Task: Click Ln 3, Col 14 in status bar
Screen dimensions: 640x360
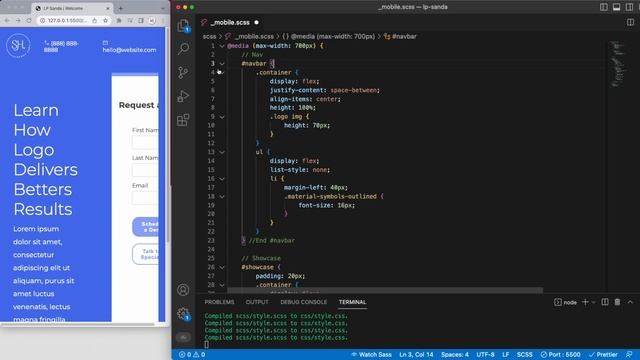Action: 416,354
